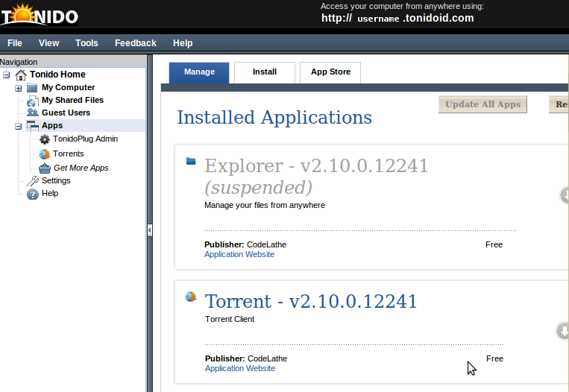This screenshot has width=569, height=392.
Task: Click the TonidoPlug Admin gear icon
Action: click(45, 139)
